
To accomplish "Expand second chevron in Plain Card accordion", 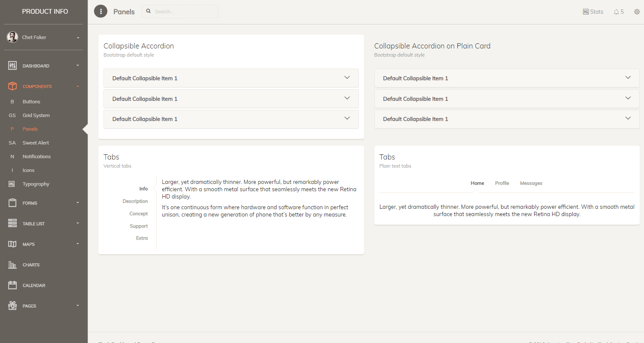I will (628, 98).
